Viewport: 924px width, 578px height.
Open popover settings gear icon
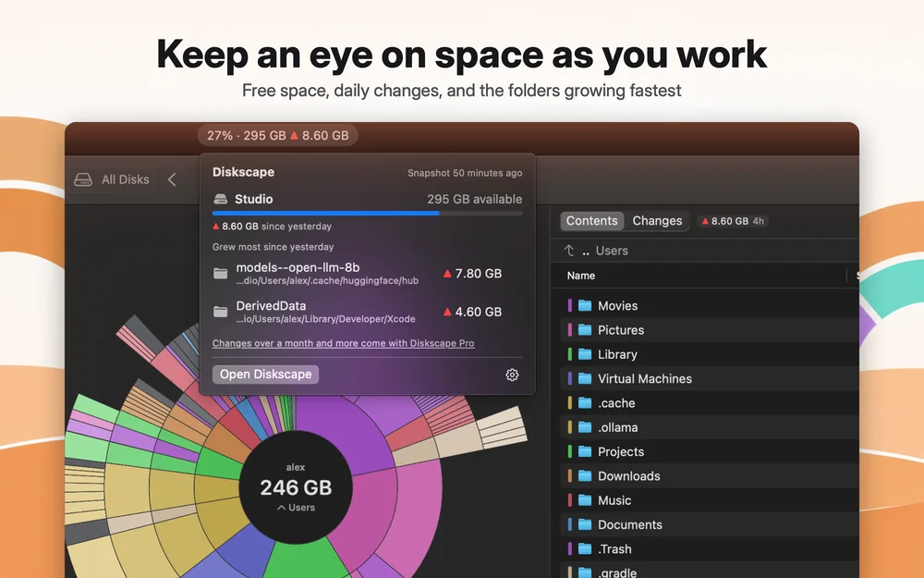coord(512,375)
